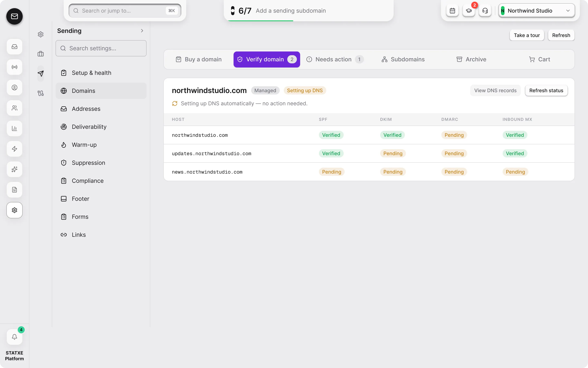Open the calendar icon in top bar

[x=452, y=11]
